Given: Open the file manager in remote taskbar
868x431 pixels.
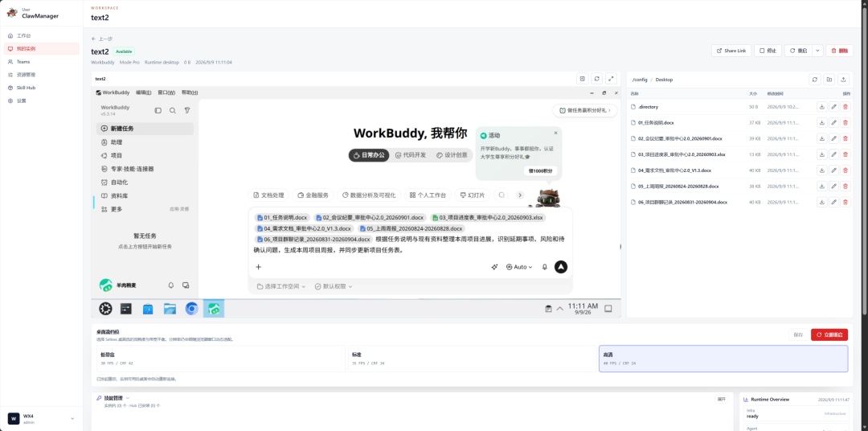Looking at the screenshot, I should pyautogui.click(x=170, y=309).
